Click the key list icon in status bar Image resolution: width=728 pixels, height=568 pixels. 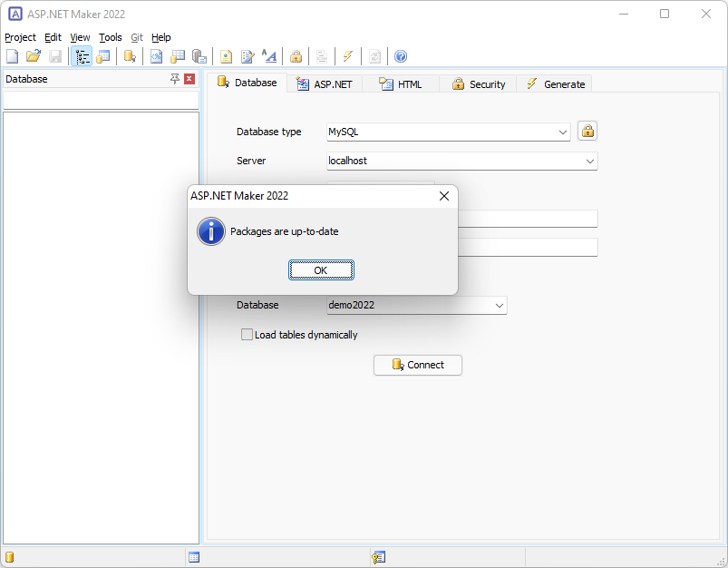[x=378, y=557]
